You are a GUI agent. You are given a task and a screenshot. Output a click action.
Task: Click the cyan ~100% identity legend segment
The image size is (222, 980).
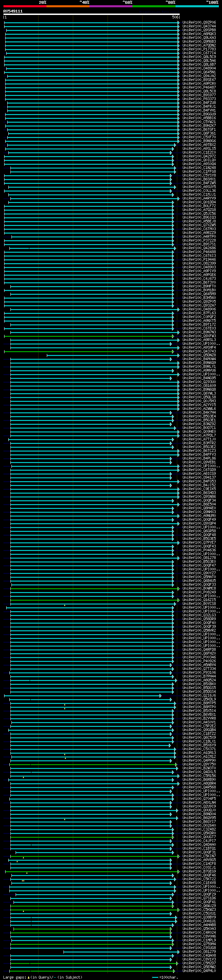click(x=197, y=6)
